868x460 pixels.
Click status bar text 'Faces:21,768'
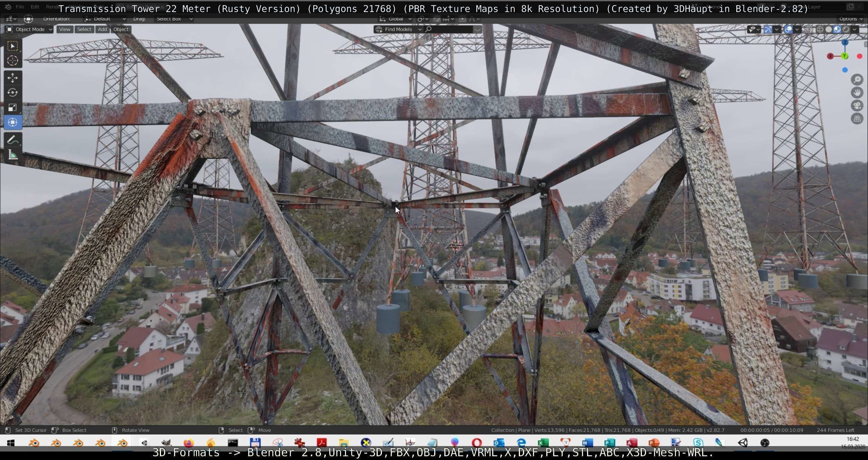click(x=584, y=430)
